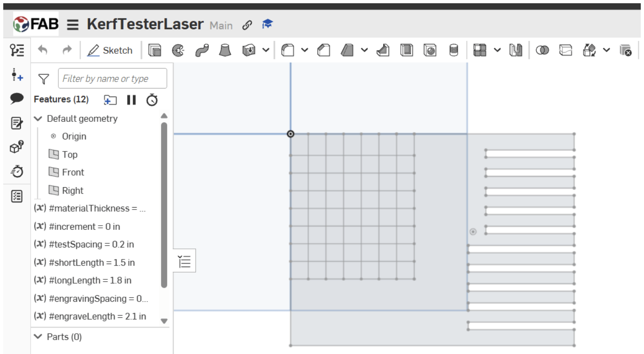
Task: Select the #materialThickness variable
Action: pyautogui.click(x=90, y=209)
